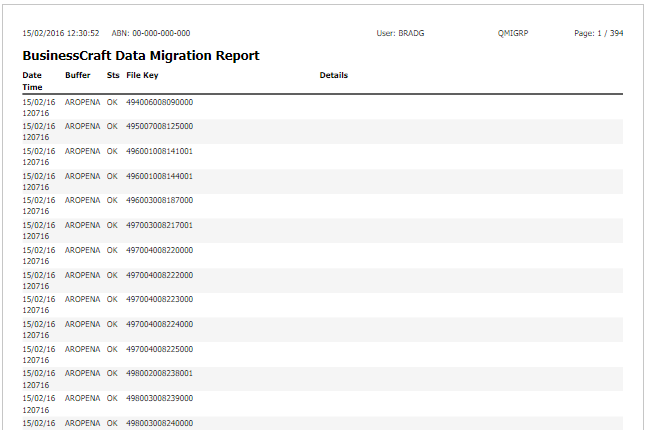Select the Buffer column header
649x430 pixels.
point(77,75)
